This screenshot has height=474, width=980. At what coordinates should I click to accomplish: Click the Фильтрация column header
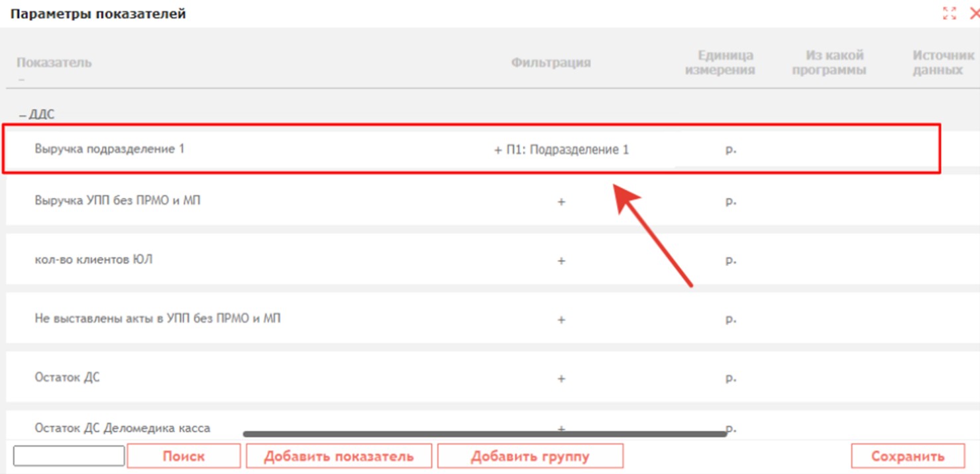click(551, 63)
